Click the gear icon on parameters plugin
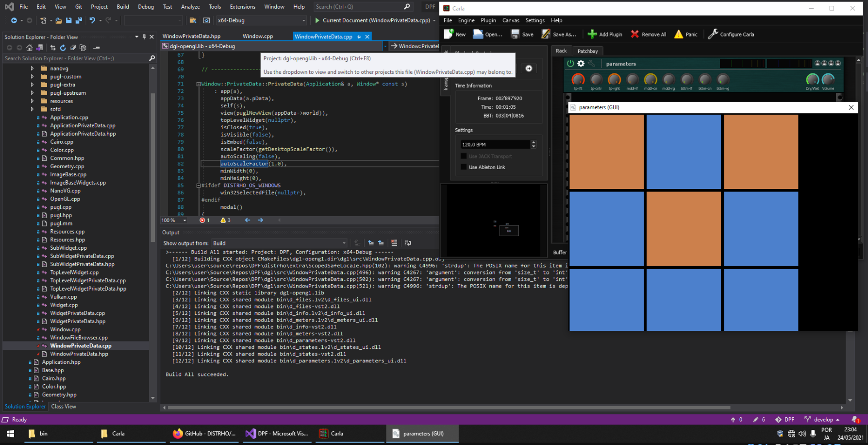This screenshot has width=868, height=445. pos(581,64)
